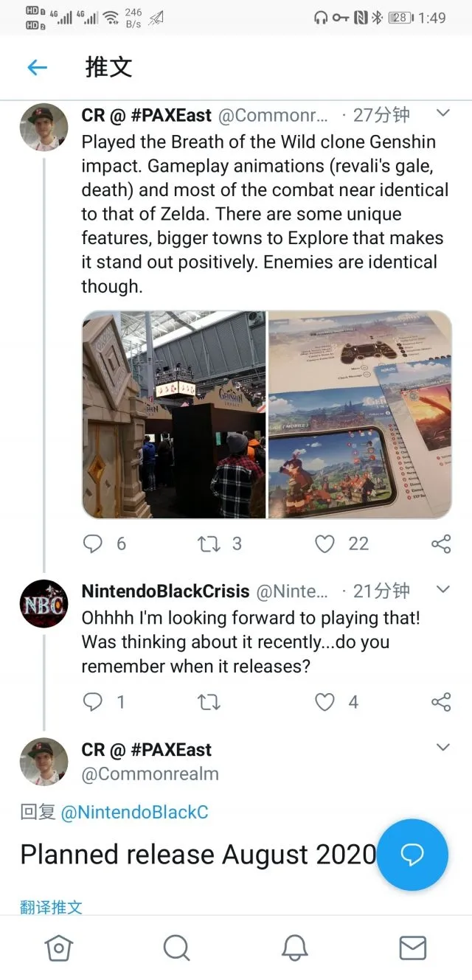472x980 pixels.
Task: Tap the 翻译推文 translate tweet link
Action: click(x=51, y=907)
